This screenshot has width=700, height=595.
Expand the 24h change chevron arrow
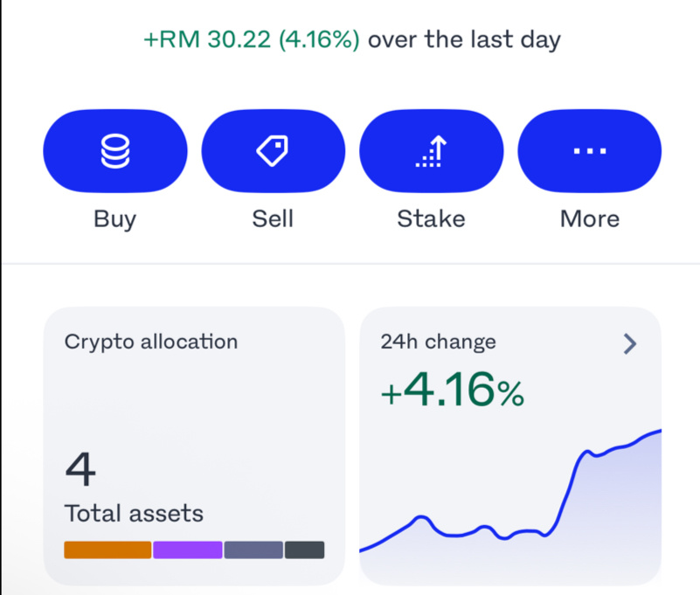click(629, 343)
